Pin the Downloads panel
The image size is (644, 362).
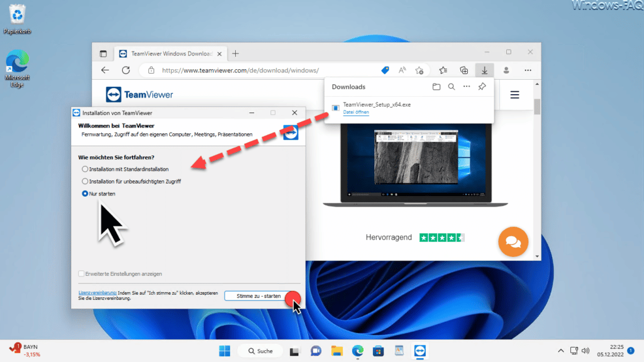(482, 87)
